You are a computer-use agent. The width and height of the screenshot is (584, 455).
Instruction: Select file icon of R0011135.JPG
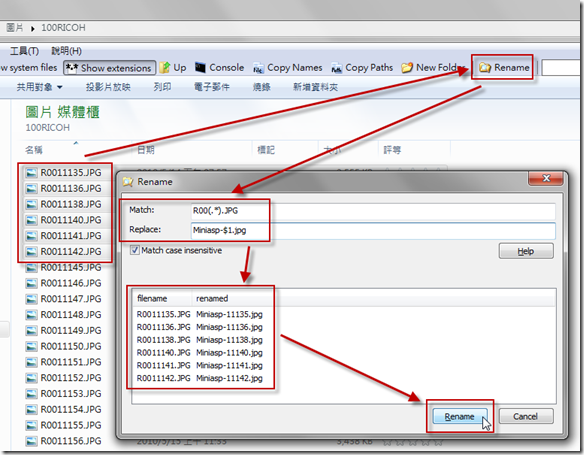(x=31, y=173)
